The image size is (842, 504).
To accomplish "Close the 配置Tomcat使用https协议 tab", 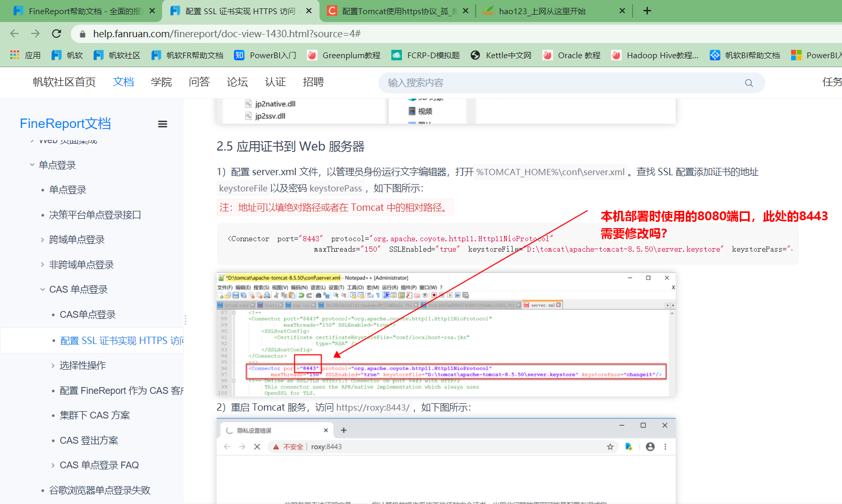I will pos(465,10).
